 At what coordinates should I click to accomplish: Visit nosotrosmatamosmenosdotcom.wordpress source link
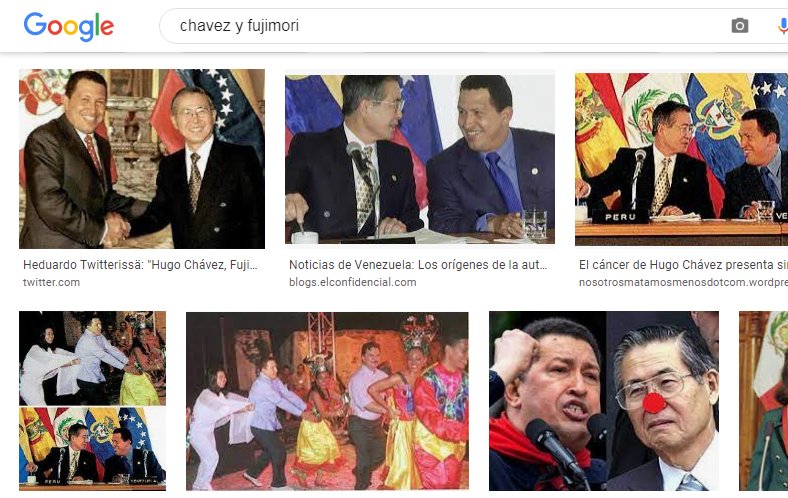point(683,282)
